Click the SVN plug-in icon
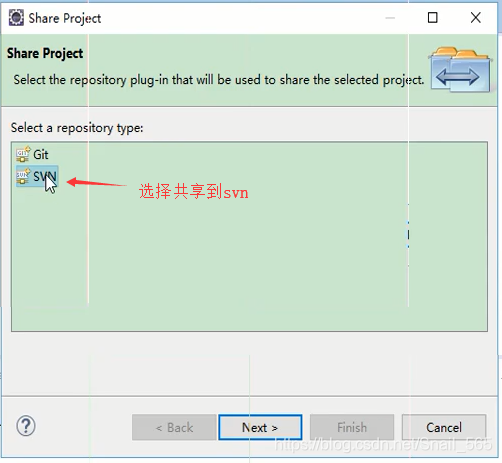The width and height of the screenshot is (502, 463). coord(23,176)
